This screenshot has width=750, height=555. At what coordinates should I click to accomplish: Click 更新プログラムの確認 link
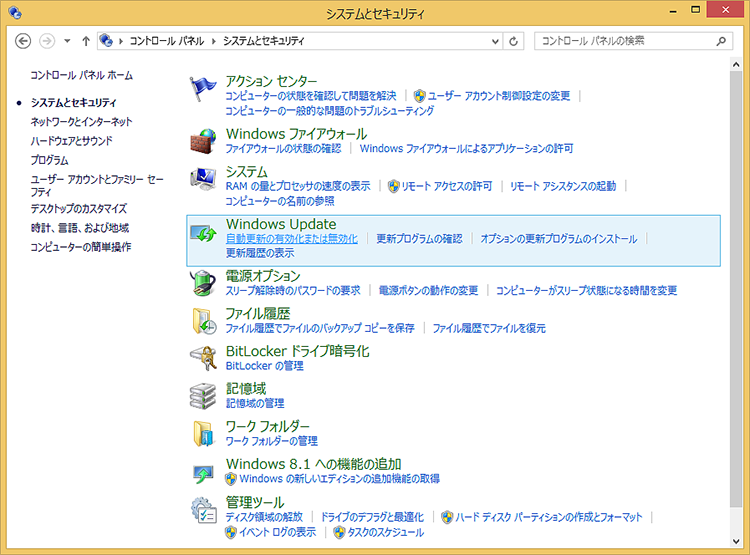click(419, 238)
